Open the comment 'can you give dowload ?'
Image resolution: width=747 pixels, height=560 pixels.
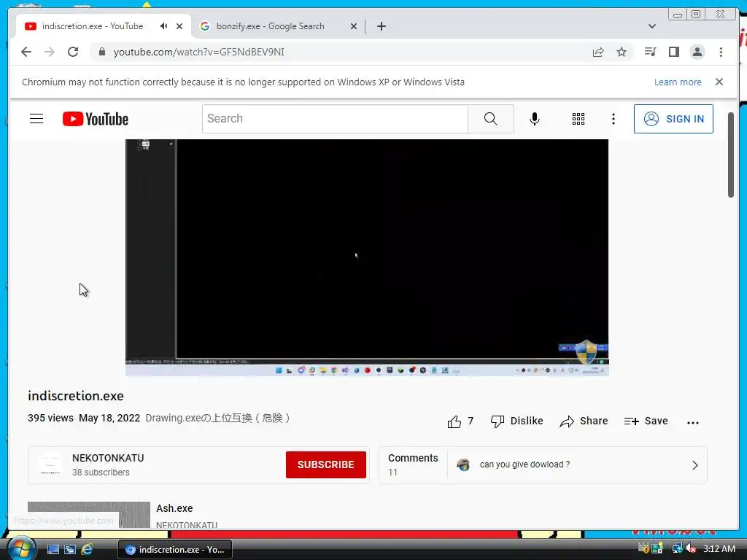525,464
